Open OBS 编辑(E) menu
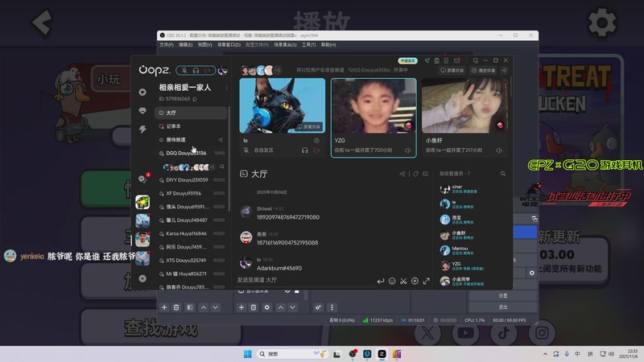Image resolution: width=644 pixels, height=362 pixels. (x=185, y=45)
